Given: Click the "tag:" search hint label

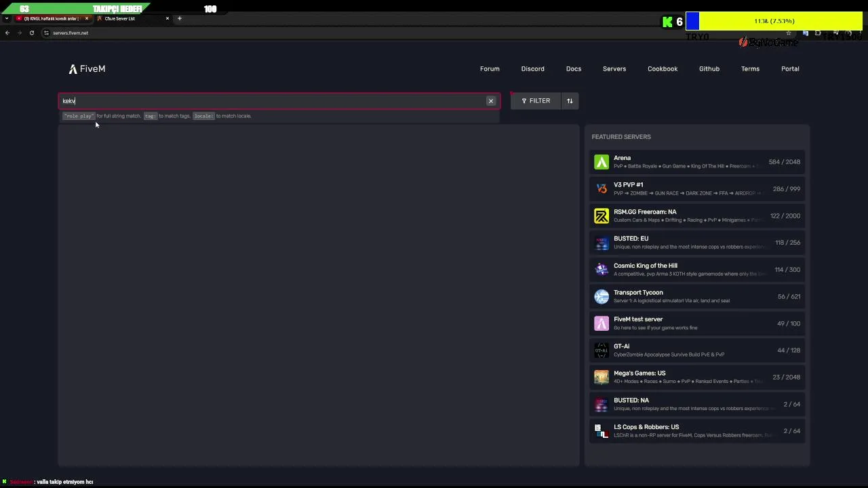Looking at the screenshot, I should click(150, 116).
